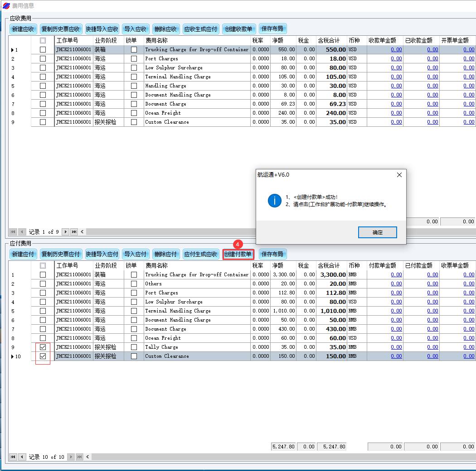The image size is (476, 471).
Task: Click 新建应收 toolbar button
Action: pyautogui.click(x=23, y=29)
